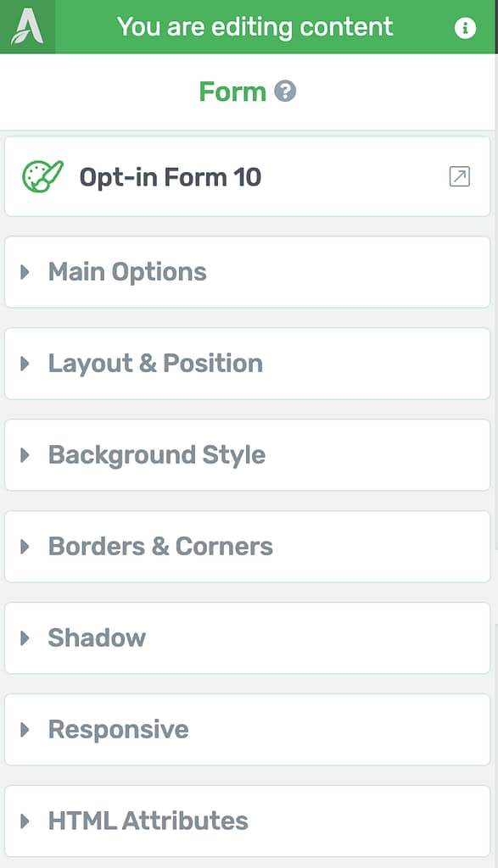Viewport: 498px width, 868px height.
Task: Expand the Layout & Position arrow
Action: pyautogui.click(x=25, y=363)
